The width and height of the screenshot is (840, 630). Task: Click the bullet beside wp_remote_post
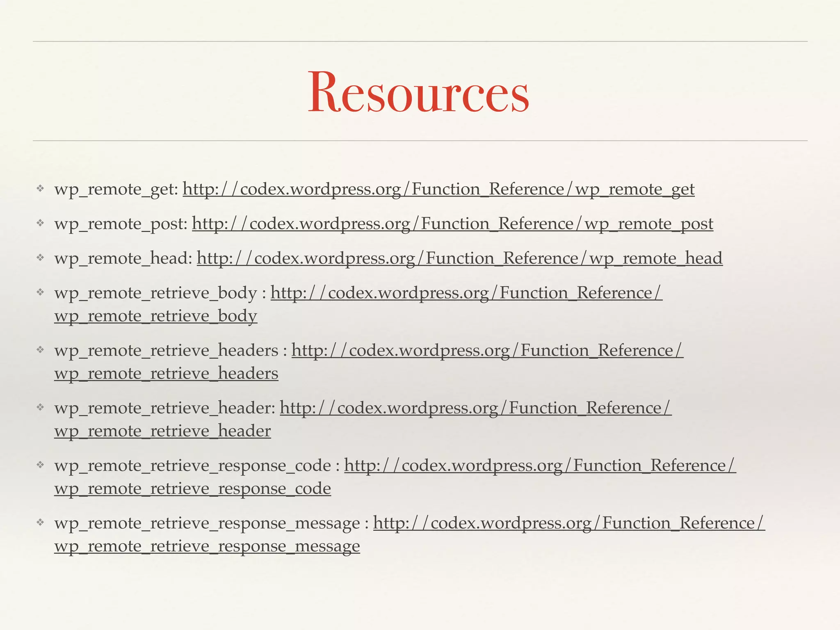tap(40, 223)
